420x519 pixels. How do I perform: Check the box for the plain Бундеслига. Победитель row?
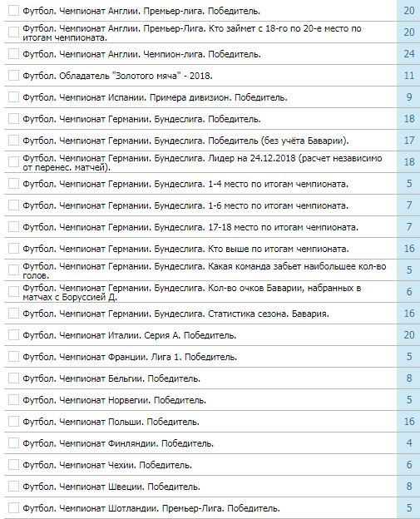13,118
